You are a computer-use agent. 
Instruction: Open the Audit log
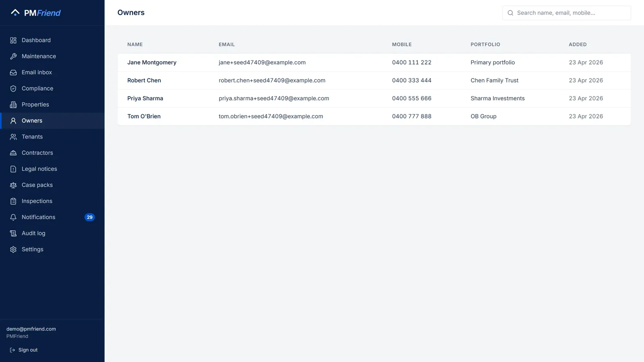[x=52, y=234]
